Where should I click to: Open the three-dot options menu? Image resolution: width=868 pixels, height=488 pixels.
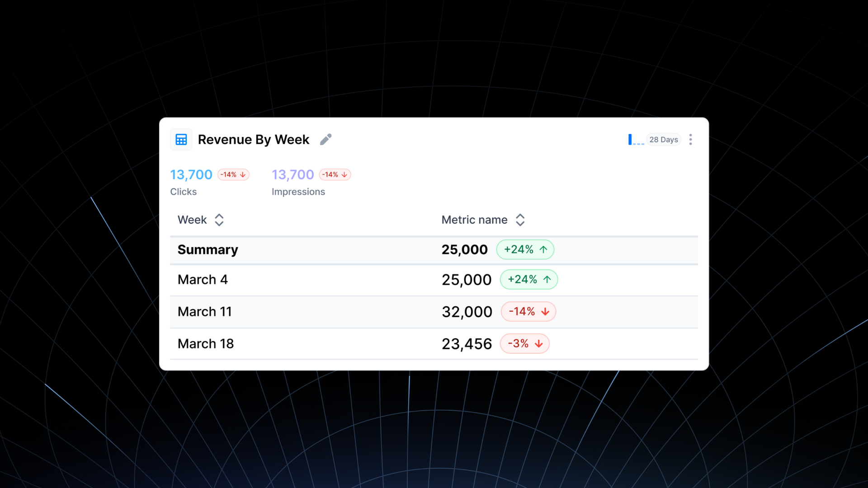click(x=690, y=140)
